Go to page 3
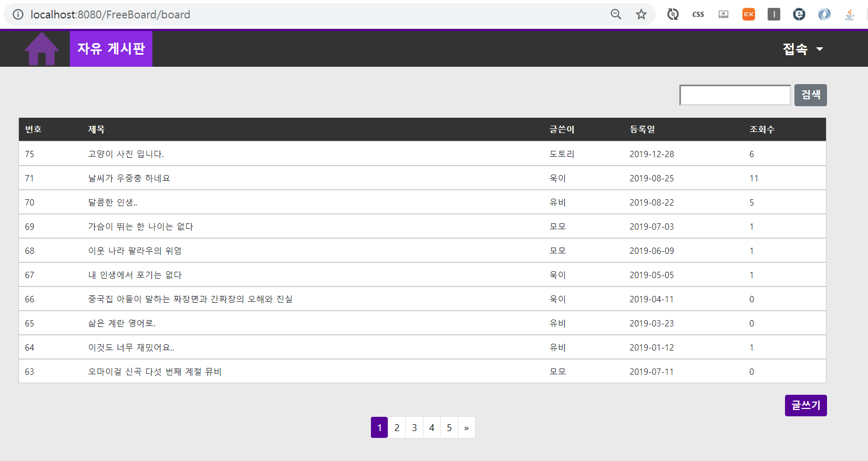The width and height of the screenshot is (868, 461). (x=414, y=427)
